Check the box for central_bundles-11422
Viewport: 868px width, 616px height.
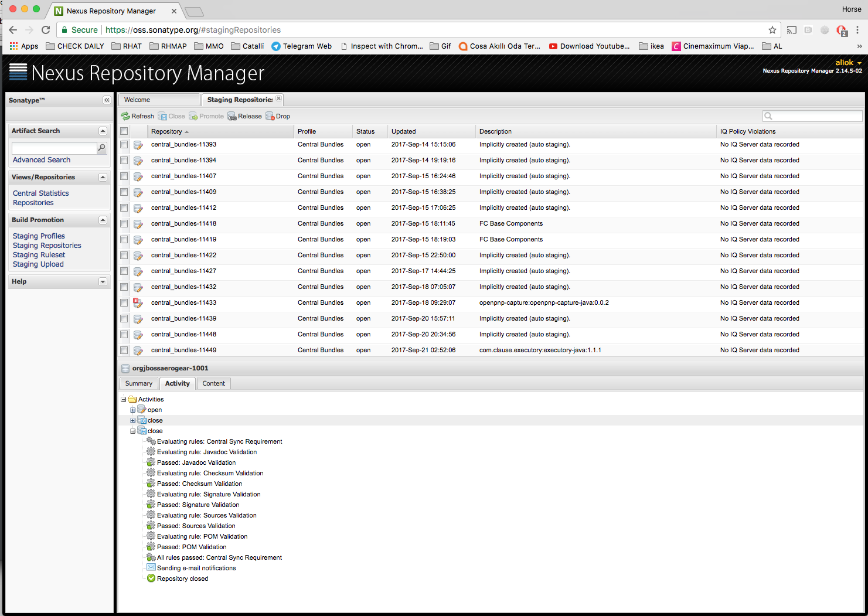click(124, 255)
